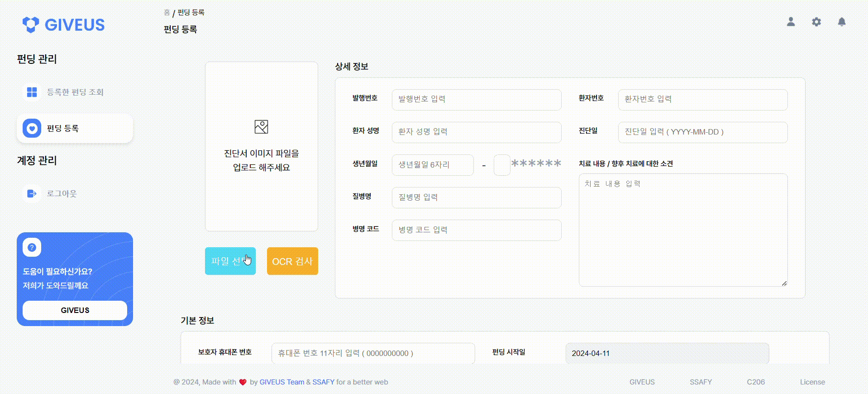Focus the 휴대폰 번호 11자리 입력 field

[373, 353]
